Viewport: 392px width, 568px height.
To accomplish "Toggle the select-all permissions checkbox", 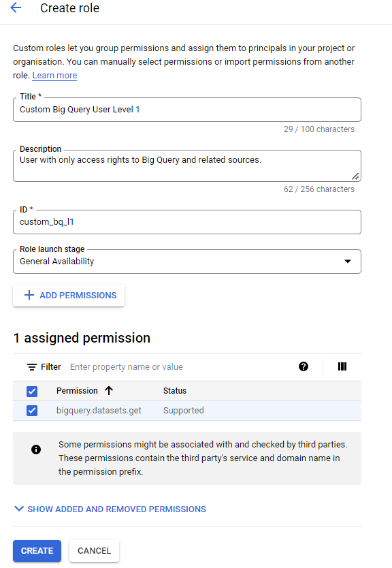I will [x=32, y=391].
